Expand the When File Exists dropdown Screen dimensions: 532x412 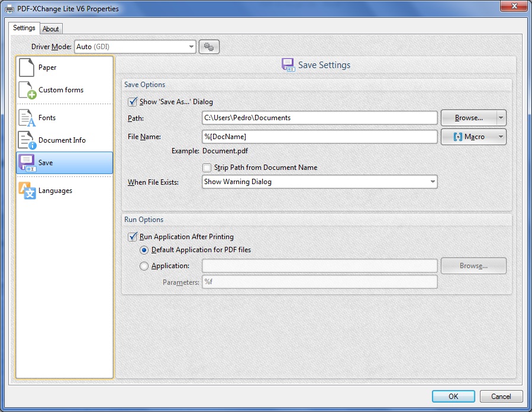tap(431, 182)
